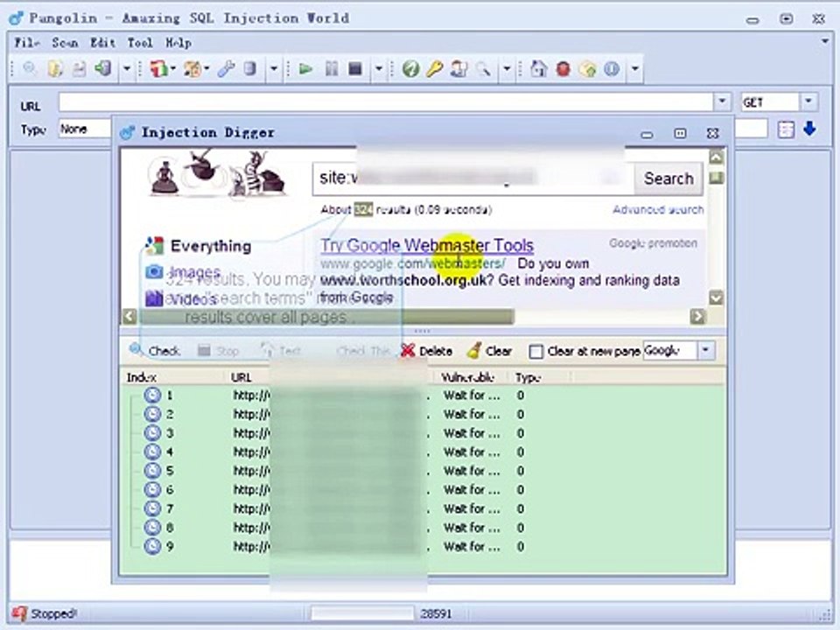This screenshot has width=840, height=630.
Task: Click browser vertical scroll down arrow
Action: (x=717, y=297)
